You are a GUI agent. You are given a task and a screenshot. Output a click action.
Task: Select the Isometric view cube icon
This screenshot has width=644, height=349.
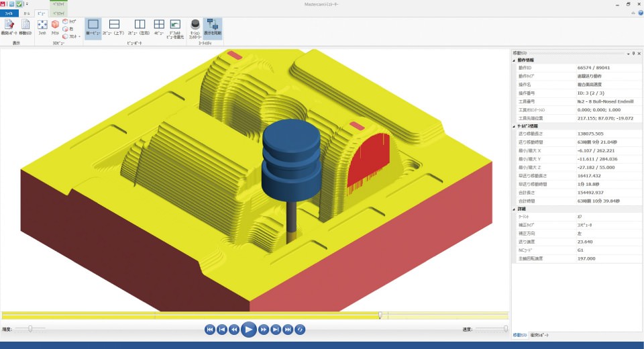(x=55, y=25)
